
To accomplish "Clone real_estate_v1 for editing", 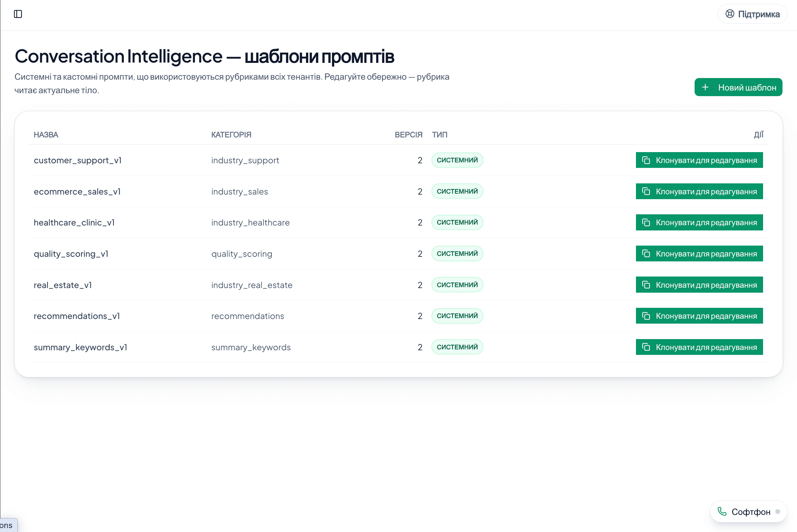I will tap(699, 285).
